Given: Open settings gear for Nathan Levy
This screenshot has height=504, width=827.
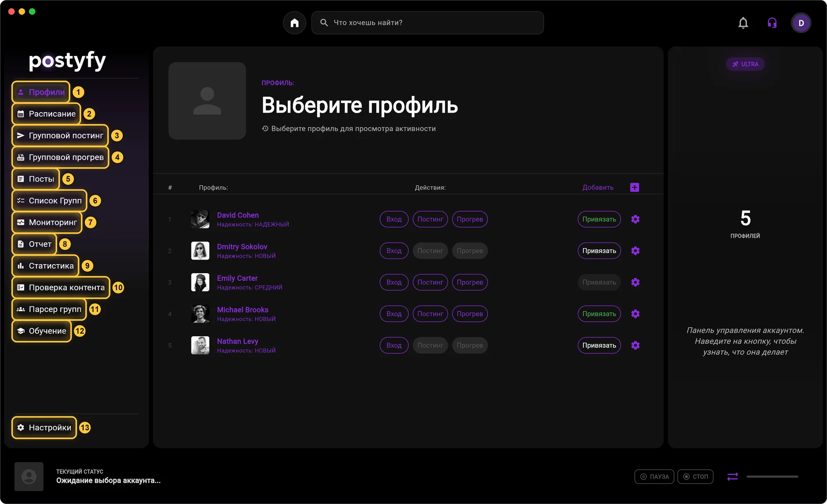Looking at the screenshot, I should tap(636, 345).
